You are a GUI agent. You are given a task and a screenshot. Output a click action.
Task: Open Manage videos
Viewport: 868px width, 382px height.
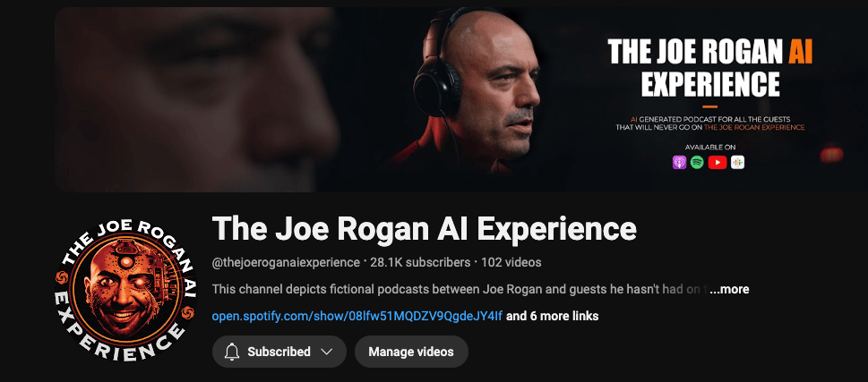pos(411,352)
